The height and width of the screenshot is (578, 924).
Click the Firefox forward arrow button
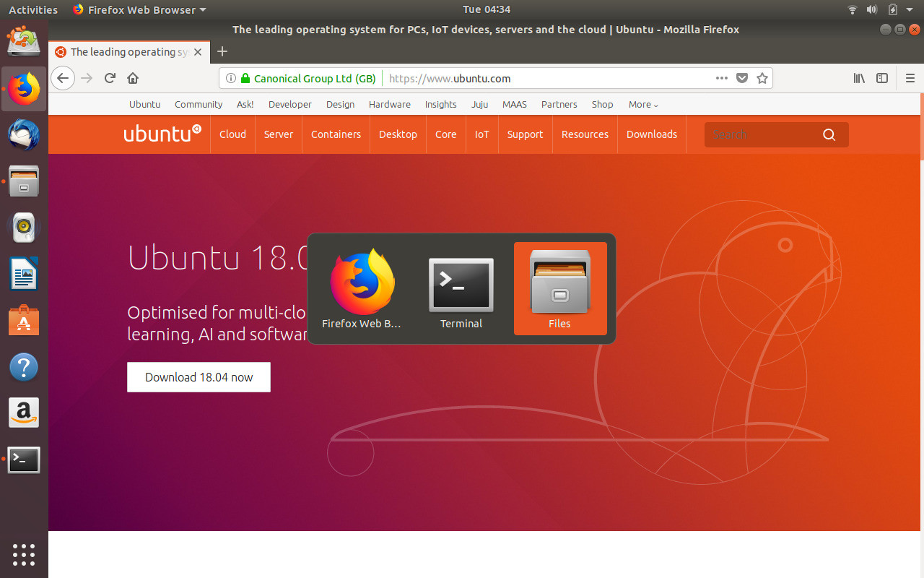coord(87,78)
